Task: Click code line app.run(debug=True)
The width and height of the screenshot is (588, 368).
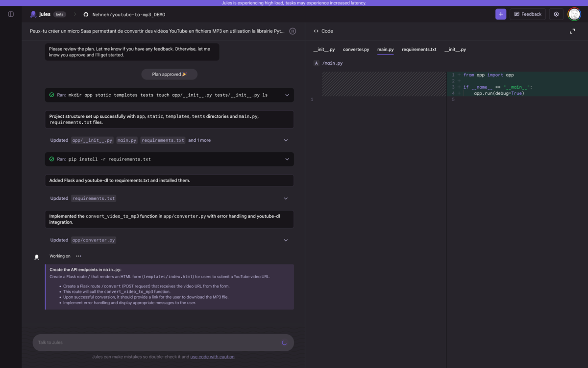Action: (x=499, y=93)
